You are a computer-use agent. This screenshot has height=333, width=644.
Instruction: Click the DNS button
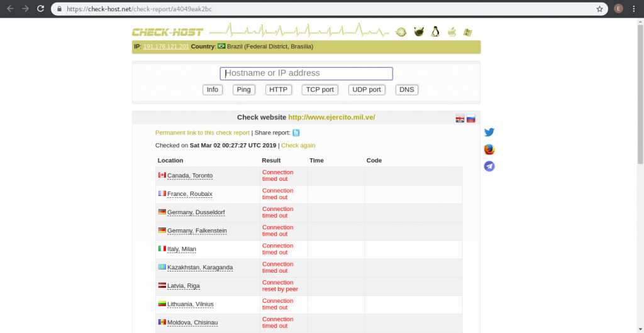click(x=407, y=90)
